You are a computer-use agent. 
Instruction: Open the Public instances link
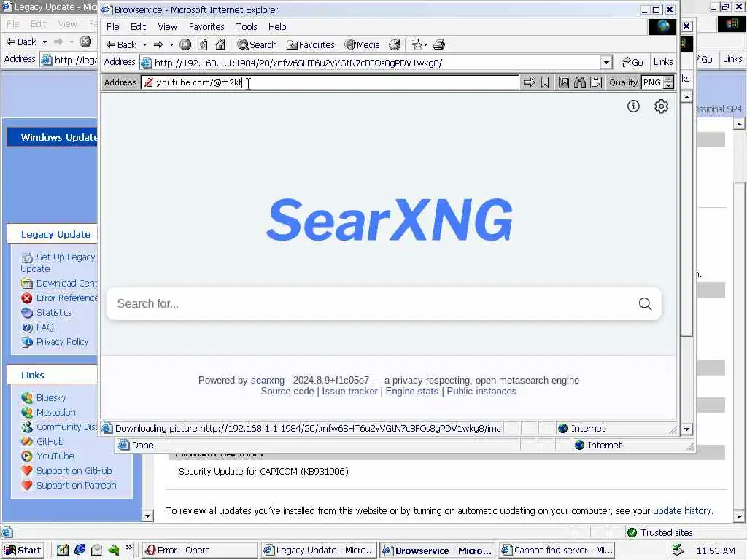coord(481,392)
